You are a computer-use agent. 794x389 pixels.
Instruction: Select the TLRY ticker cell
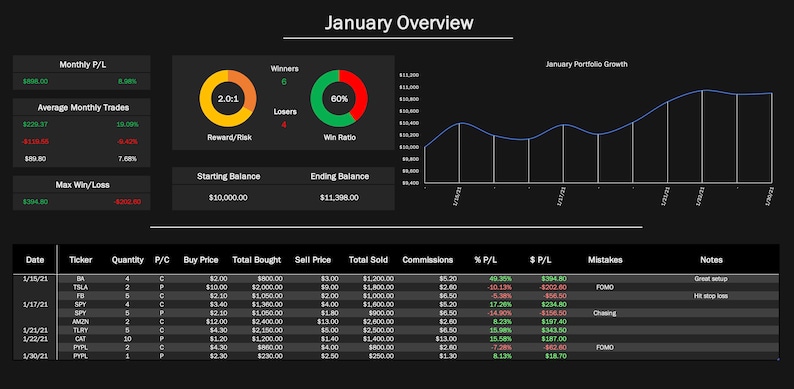[81, 330]
